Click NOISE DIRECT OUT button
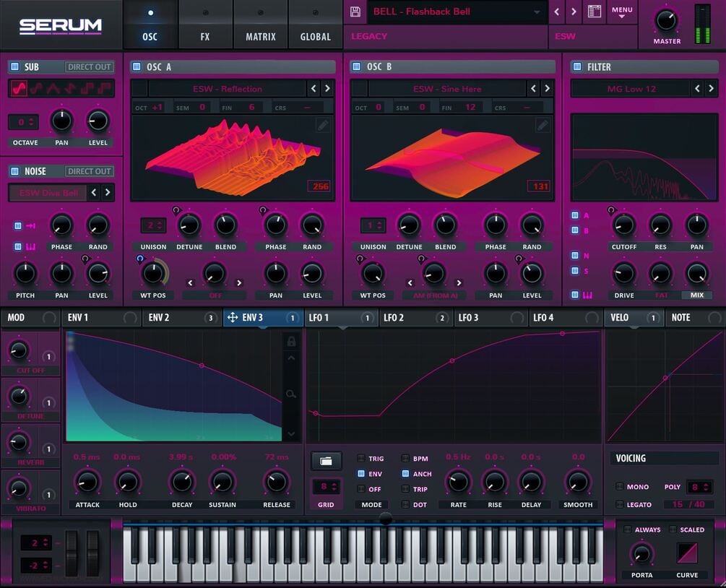 [x=90, y=171]
